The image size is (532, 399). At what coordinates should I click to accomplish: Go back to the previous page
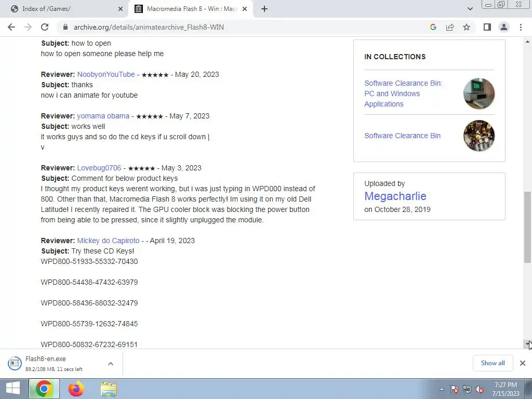point(11,27)
